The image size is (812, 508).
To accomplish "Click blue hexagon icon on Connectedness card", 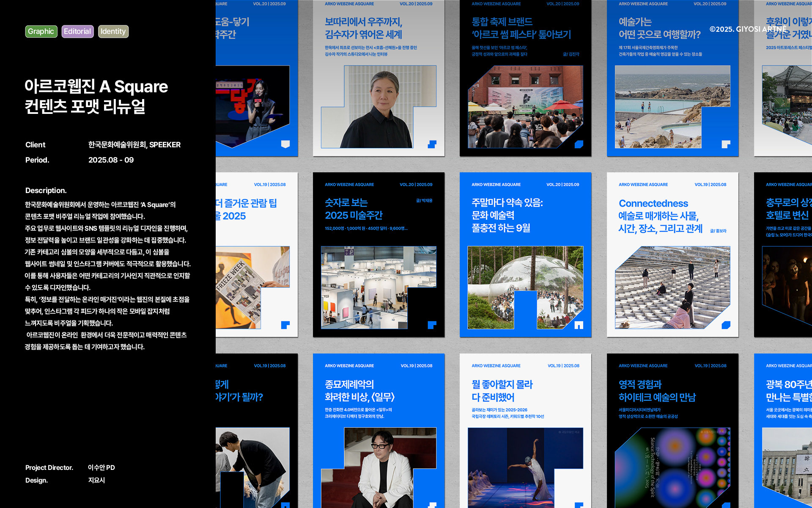I will 726,325.
